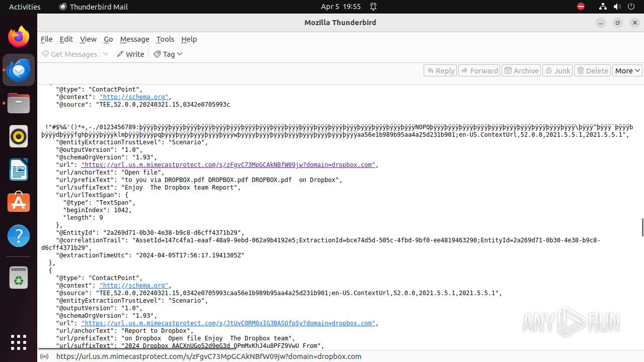
Task: Open Ubuntu Software dock icon
Action: (x=19, y=203)
